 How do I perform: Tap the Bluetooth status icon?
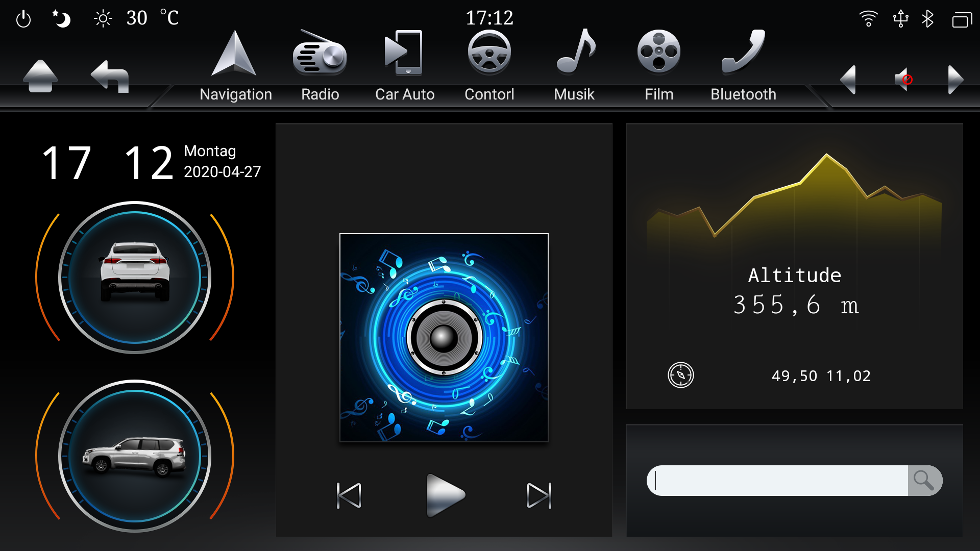click(x=928, y=19)
